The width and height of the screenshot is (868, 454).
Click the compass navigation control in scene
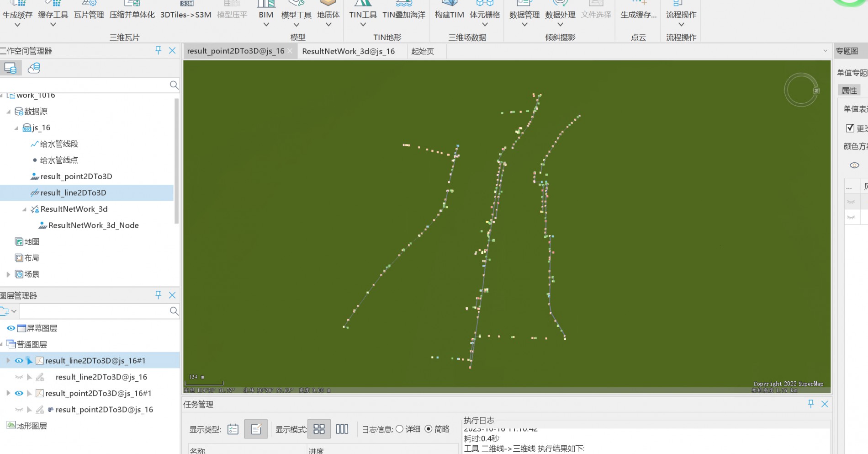801,90
